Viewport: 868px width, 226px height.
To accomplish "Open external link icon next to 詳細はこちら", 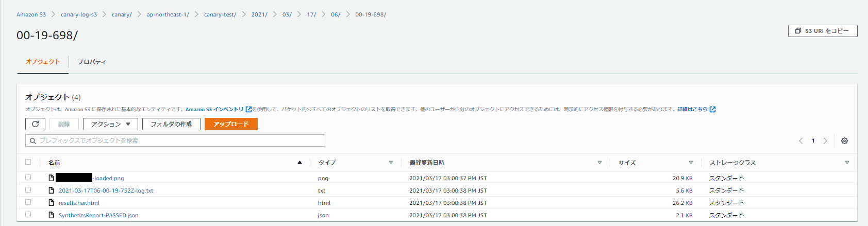I will pos(713,109).
